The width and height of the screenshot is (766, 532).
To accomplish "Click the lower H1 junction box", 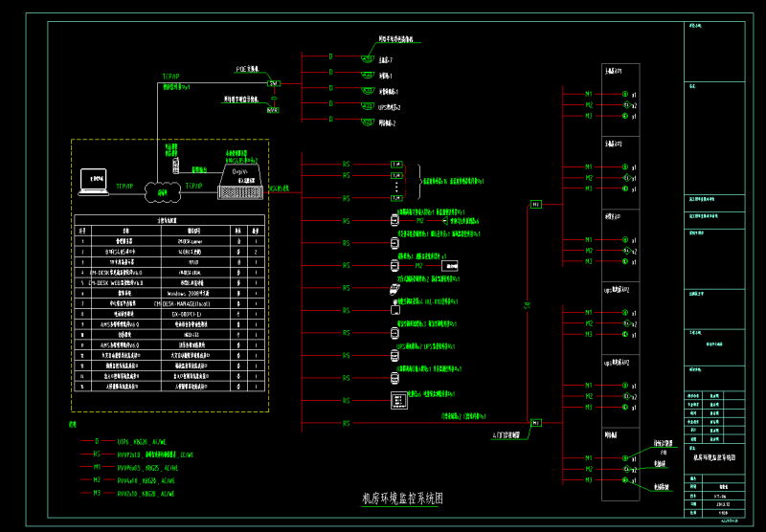I will [x=535, y=421].
